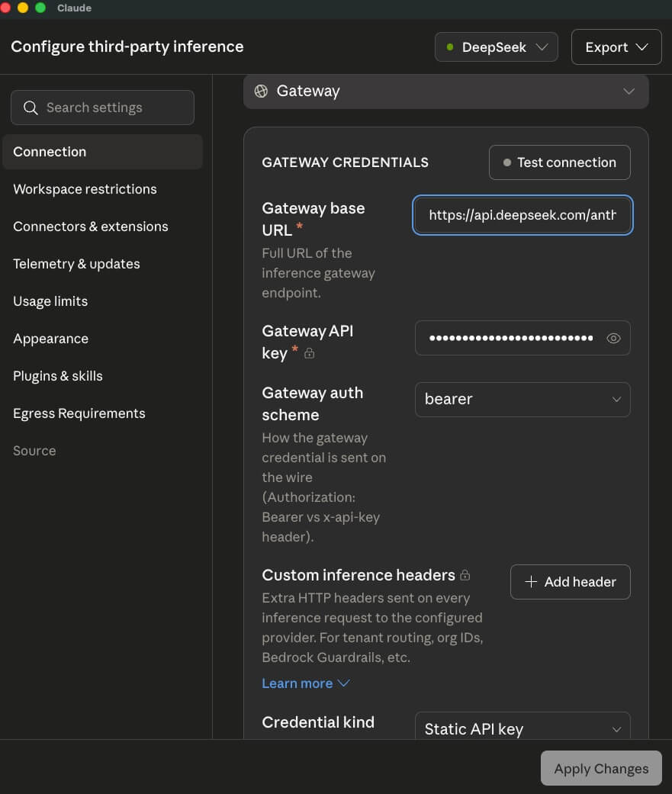This screenshot has height=794, width=672.
Task: Open Plugins & skills settings
Action: tap(58, 376)
